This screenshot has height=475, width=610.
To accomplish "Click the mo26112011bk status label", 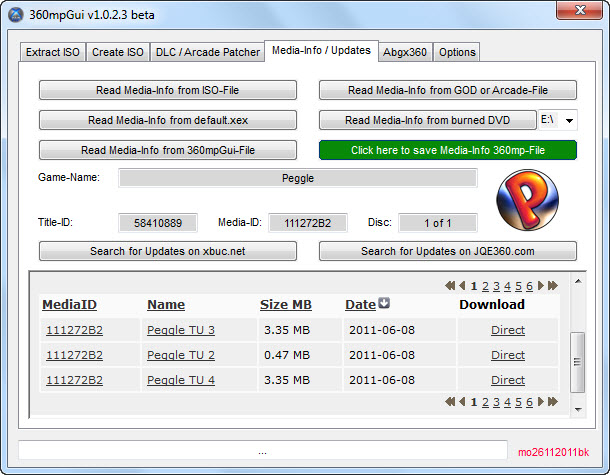I will (553, 452).
